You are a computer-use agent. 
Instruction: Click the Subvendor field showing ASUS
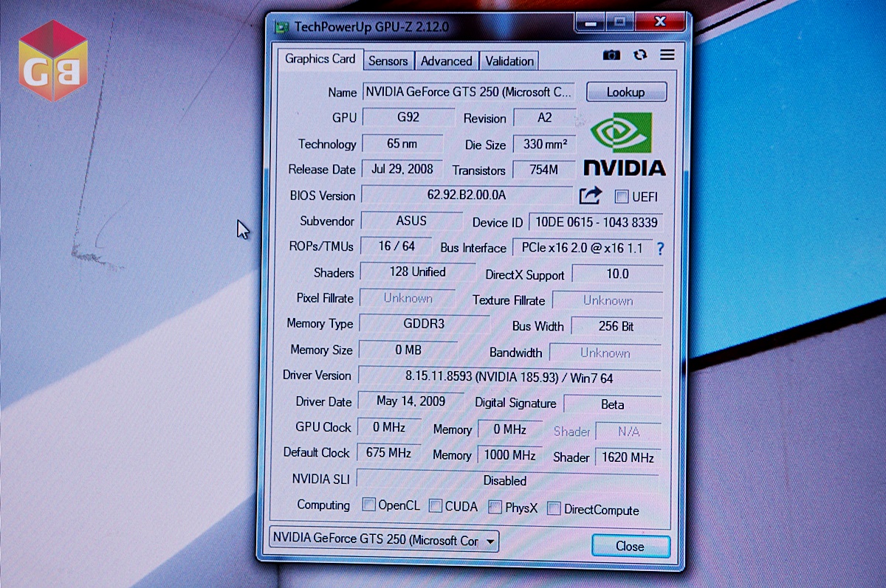[411, 221]
